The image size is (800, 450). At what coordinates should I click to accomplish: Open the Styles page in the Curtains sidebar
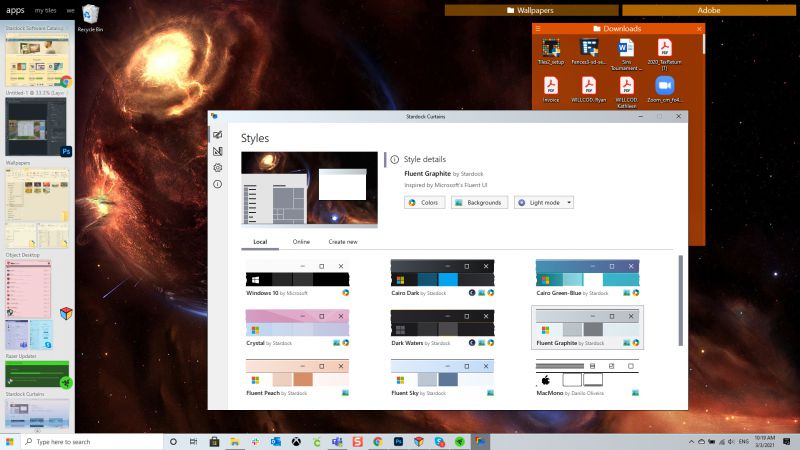click(217, 134)
